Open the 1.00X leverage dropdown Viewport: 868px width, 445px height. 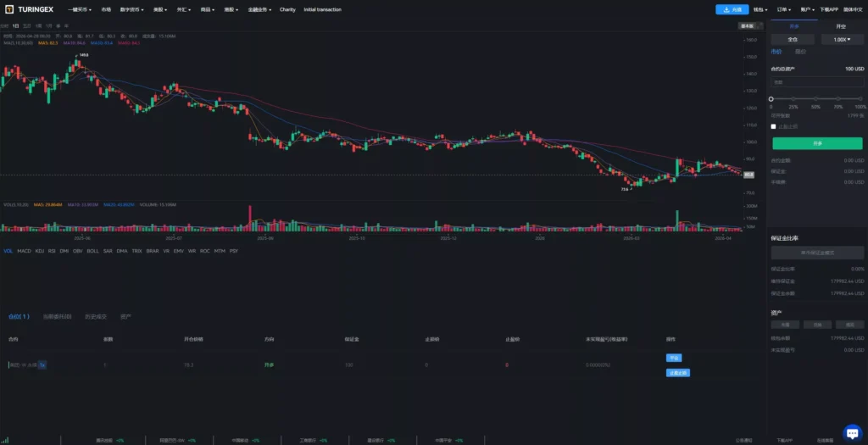[x=842, y=39]
